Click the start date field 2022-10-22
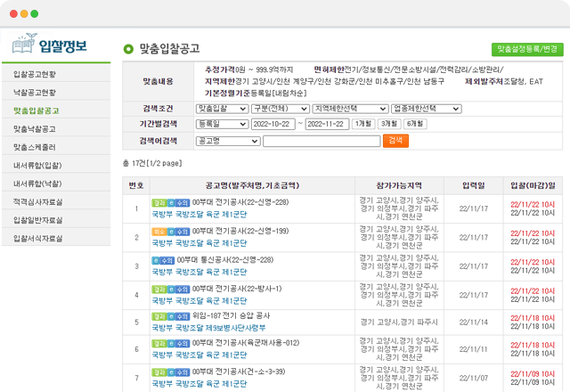The width and height of the screenshot is (570, 392). point(273,124)
